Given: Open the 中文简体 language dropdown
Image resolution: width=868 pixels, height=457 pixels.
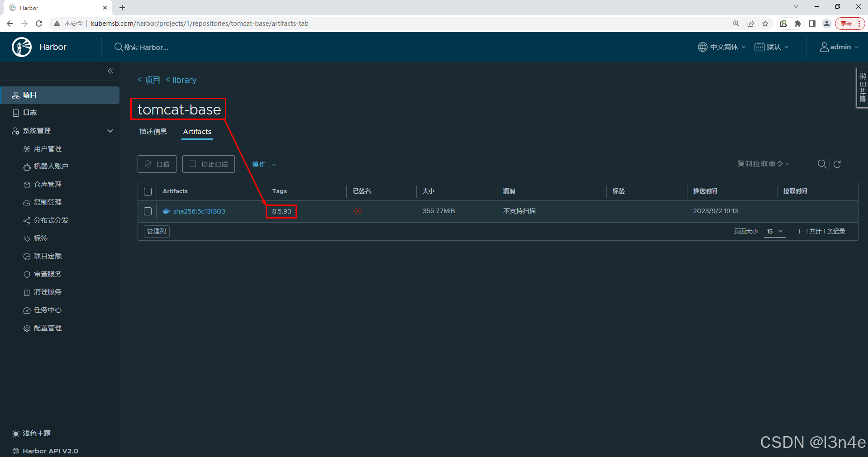Looking at the screenshot, I should tap(721, 47).
